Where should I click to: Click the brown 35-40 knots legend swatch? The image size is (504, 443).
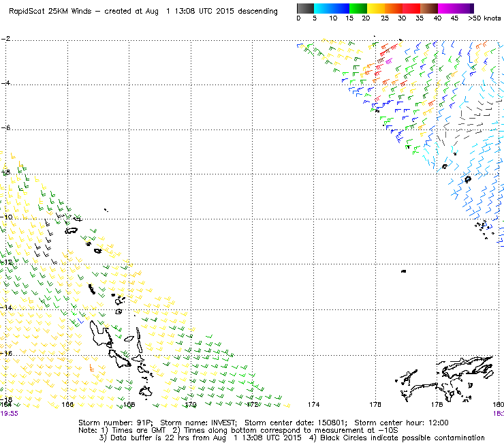click(x=429, y=8)
